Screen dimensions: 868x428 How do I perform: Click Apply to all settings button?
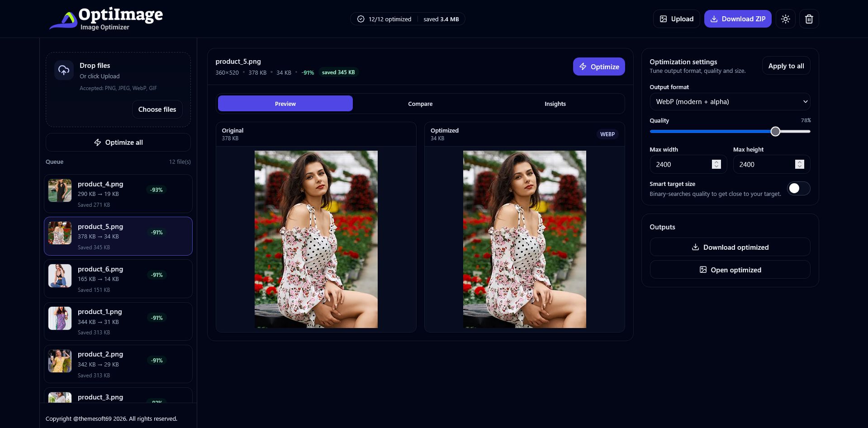coord(786,66)
